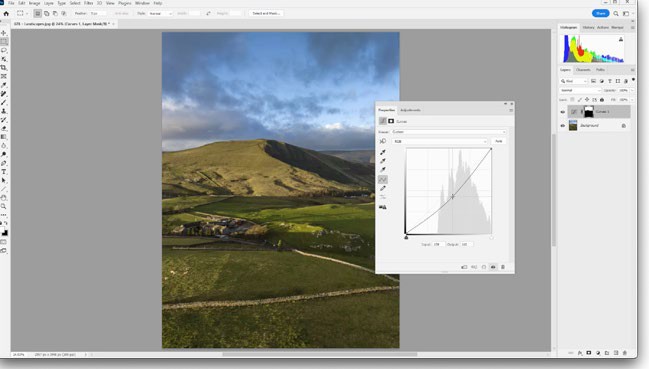Image resolution: width=649 pixels, height=369 pixels.
Task: Select the Zoom tool in the toolbar
Action: (4, 206)
